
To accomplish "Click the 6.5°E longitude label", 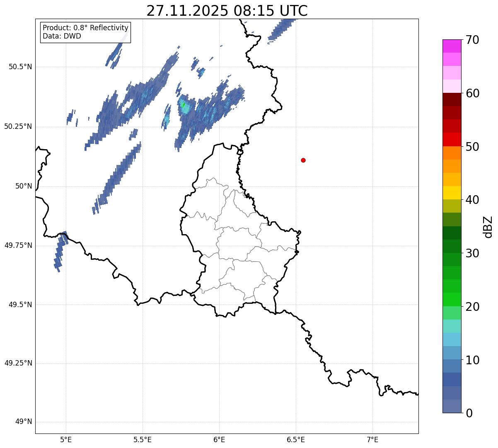I will (296, 439).
